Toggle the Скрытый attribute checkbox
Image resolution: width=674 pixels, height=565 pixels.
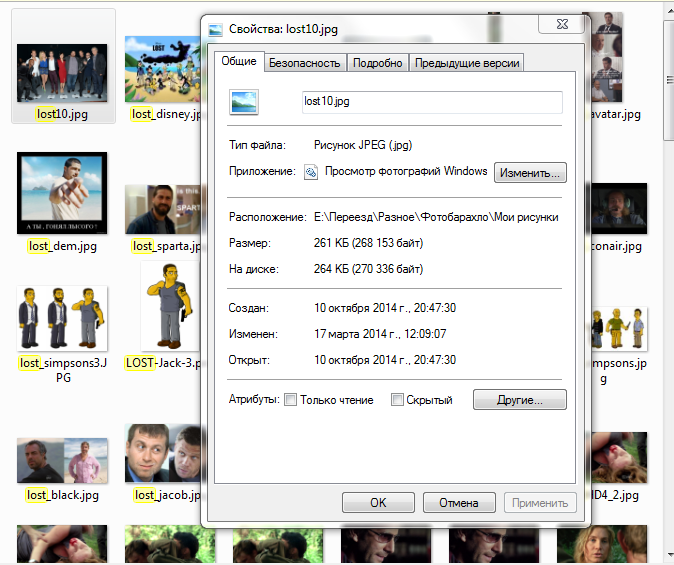coord(397,400)
